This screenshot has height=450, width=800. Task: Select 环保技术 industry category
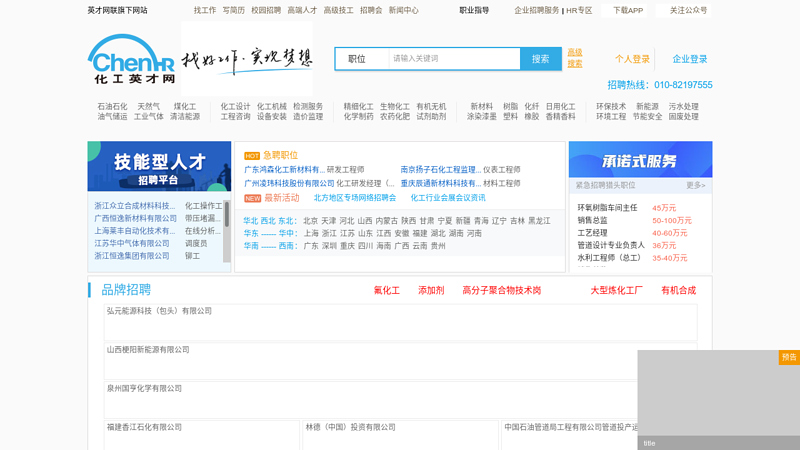[x=611, y=107]
